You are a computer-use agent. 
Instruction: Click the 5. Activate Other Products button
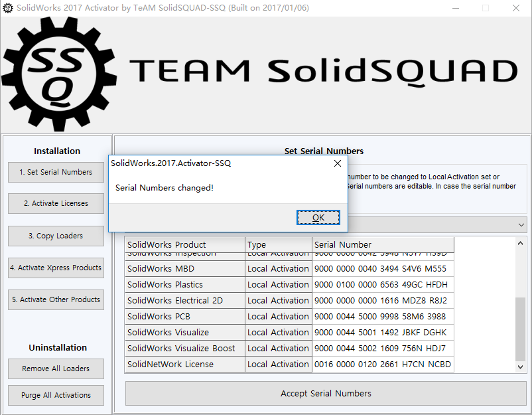tap(56, 299)
